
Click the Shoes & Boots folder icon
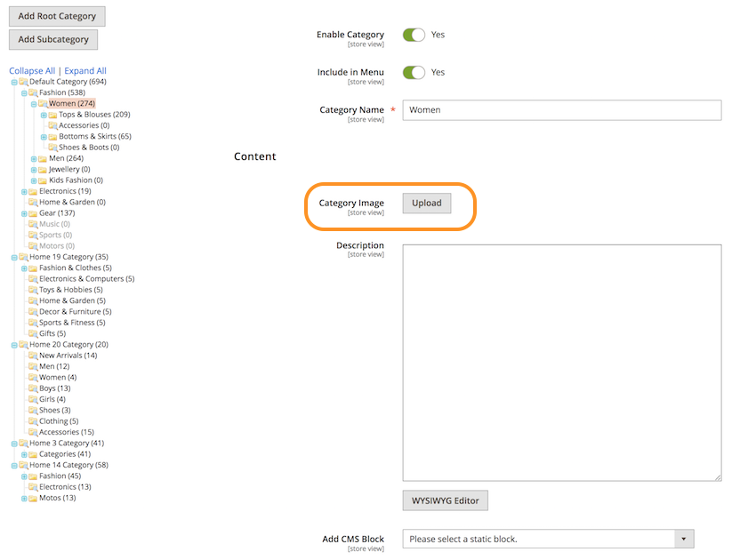(52, 148)
